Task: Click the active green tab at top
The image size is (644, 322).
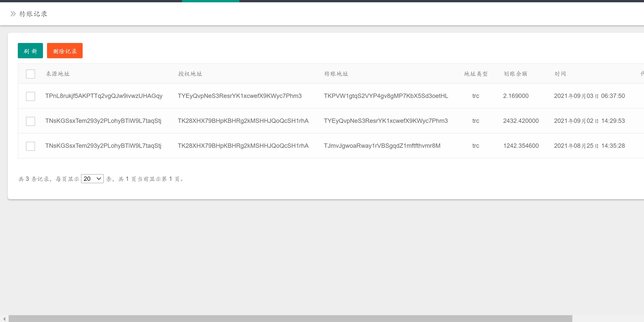Action: point(210,1)
